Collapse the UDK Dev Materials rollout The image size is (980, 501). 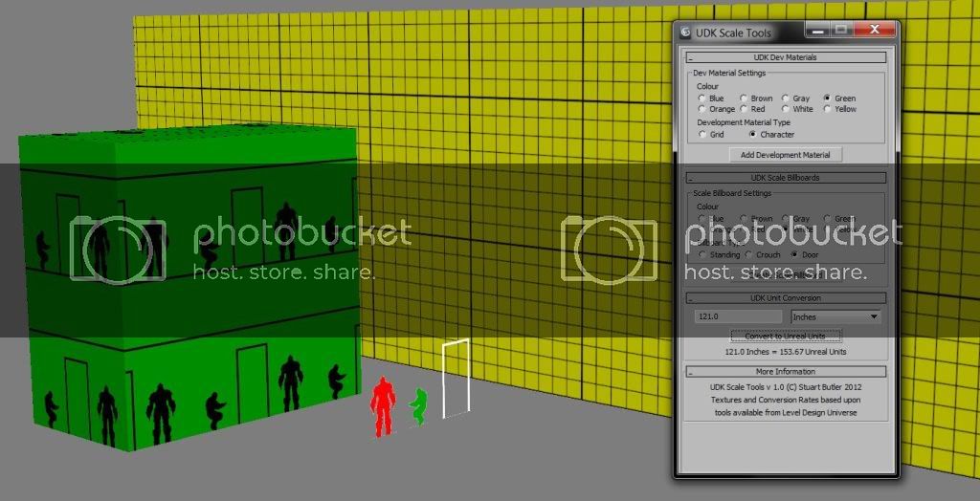coord(786,57)
